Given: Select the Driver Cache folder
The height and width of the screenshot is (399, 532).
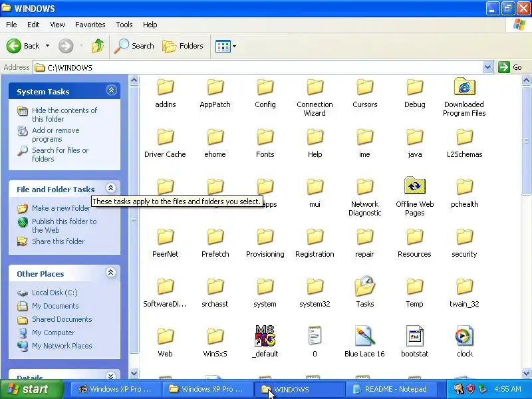Looking at the screenshot, I should [165, 144].
